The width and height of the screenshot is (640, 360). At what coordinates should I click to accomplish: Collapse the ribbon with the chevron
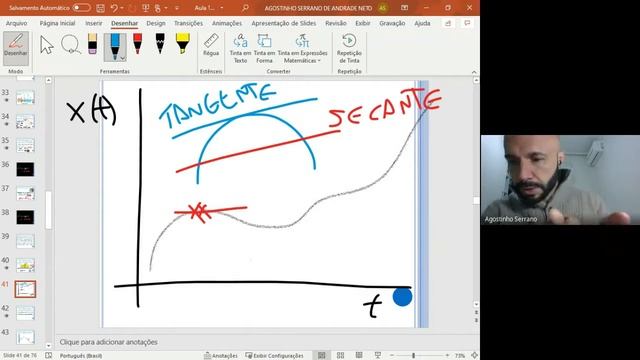pyautogui.click(x=474, y=72)
